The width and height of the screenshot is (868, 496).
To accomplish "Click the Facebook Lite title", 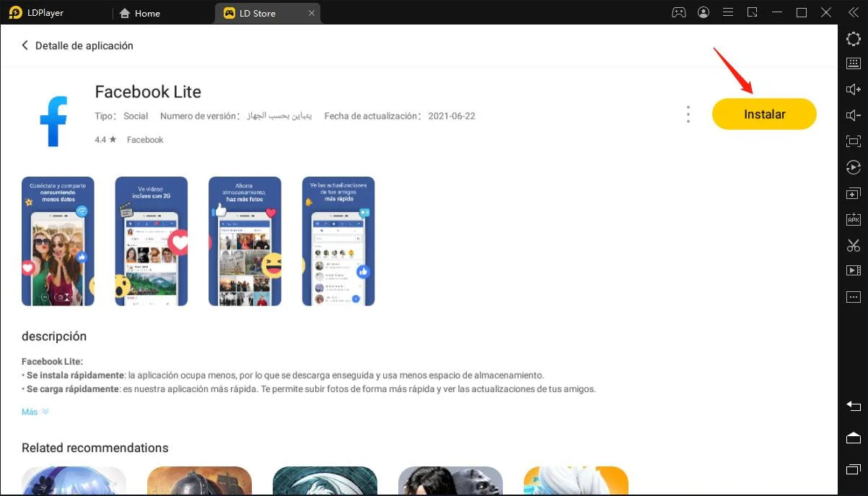I will pyautogui.click(x=148, y=92).
